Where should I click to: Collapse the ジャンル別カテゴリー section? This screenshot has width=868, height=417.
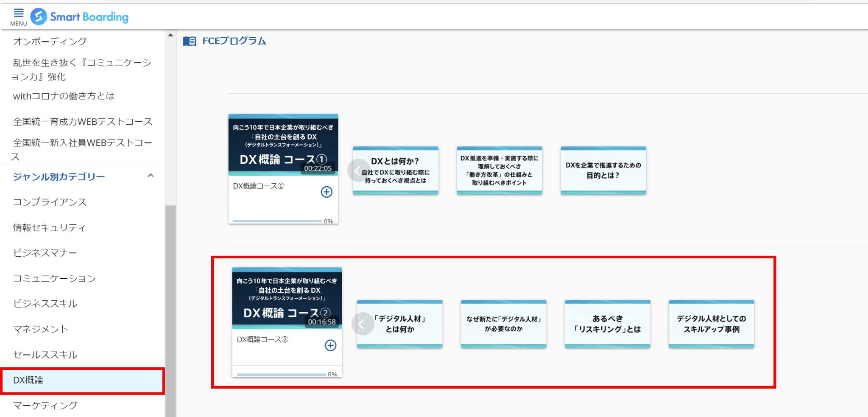click(151, 176)
